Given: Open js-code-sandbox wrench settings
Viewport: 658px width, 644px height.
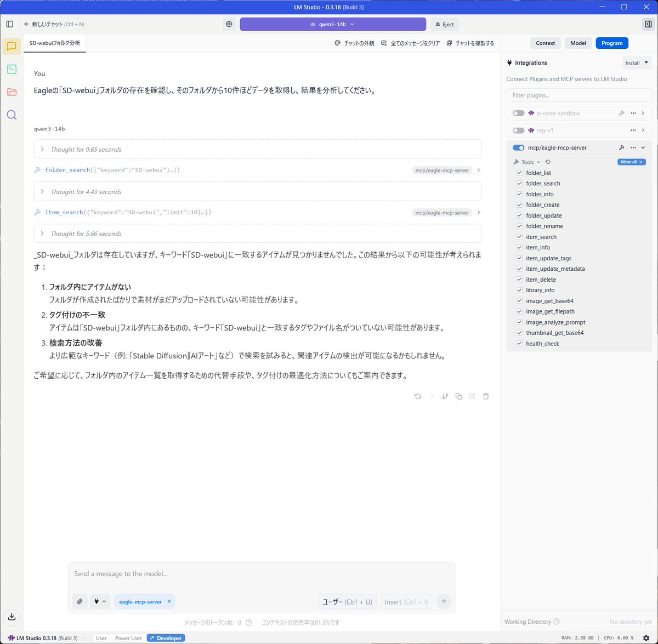Looking at the screenshot, I should pos(622,113).
